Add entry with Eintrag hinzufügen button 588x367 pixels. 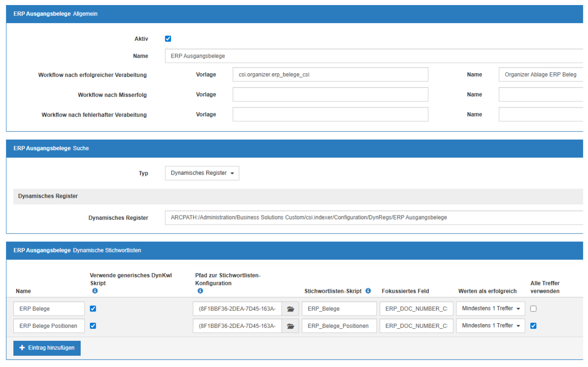[47, 348]
